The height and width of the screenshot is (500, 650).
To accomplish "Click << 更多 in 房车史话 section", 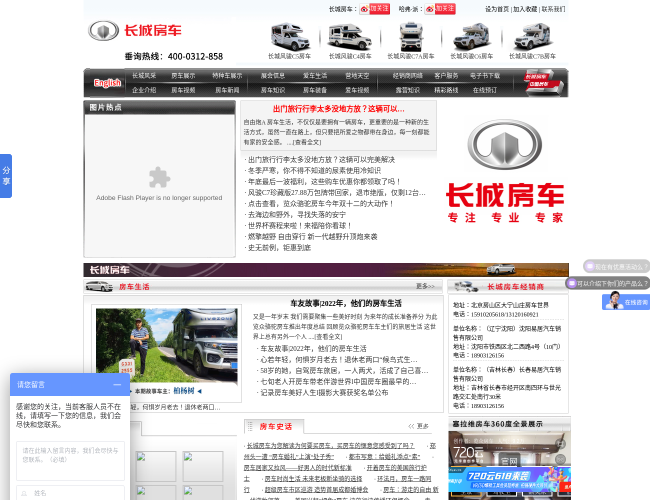I will 418,426.
